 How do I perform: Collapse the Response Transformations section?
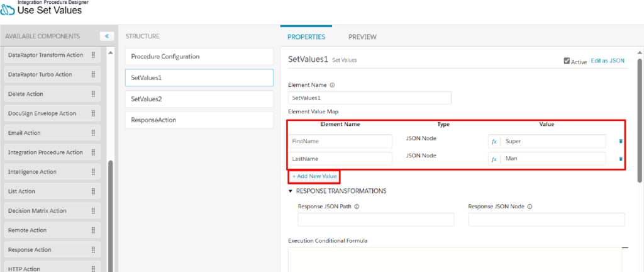[291, 191]
